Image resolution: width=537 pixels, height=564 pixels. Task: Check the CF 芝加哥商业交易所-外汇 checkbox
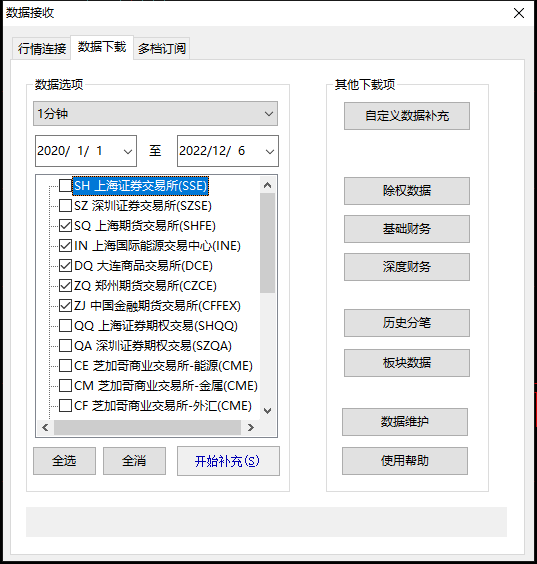click(x=65, y=406)
